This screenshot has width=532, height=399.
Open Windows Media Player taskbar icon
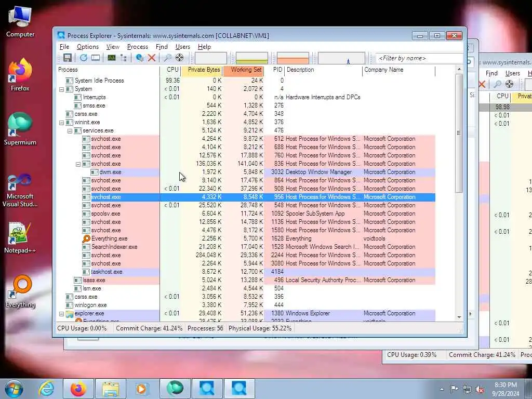coord(142,389)
